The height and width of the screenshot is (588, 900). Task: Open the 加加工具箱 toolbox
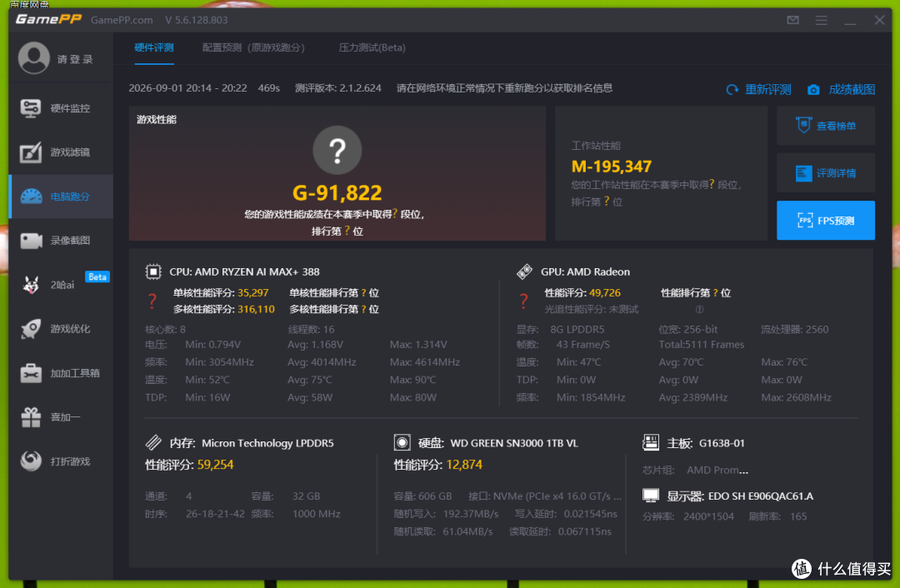click(61, 373)
